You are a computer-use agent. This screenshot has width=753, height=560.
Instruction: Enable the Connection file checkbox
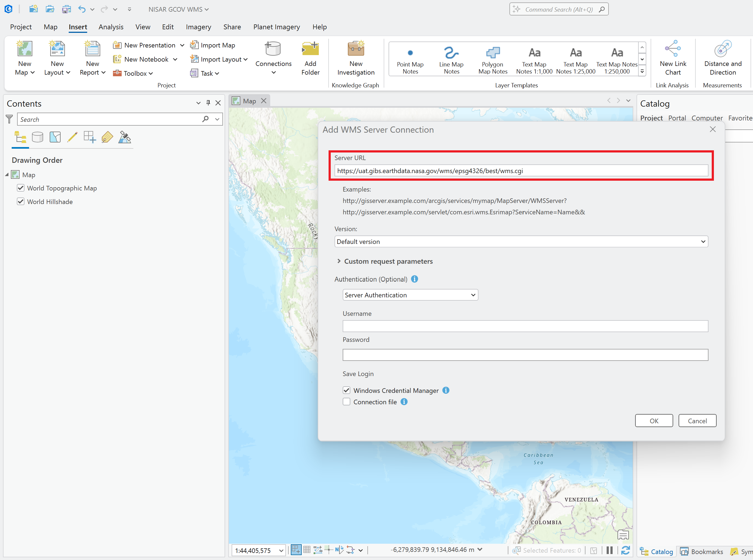coord(346,402)
